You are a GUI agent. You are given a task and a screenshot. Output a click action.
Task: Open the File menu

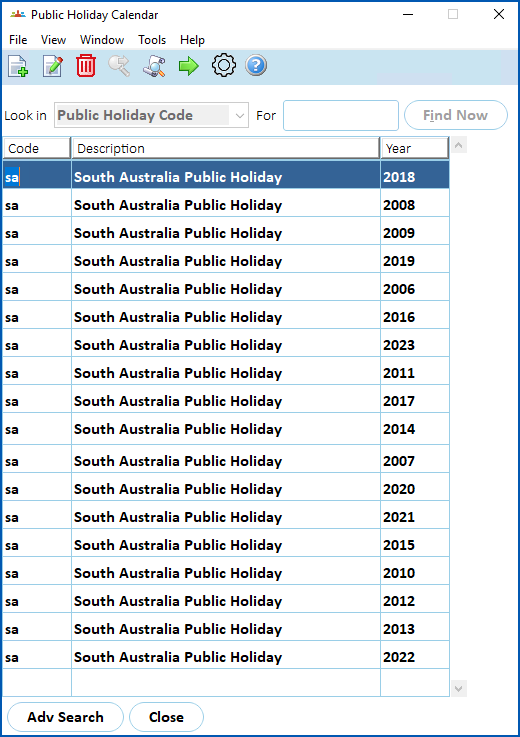point(18,40)
